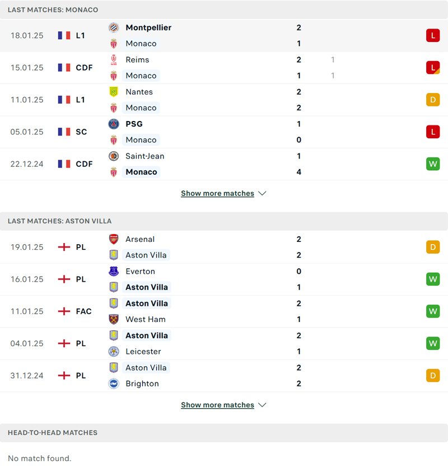The width and height of the screenshot is (448, 476).
Task: Click the Arsenal club logo
Action: (114, 239)
